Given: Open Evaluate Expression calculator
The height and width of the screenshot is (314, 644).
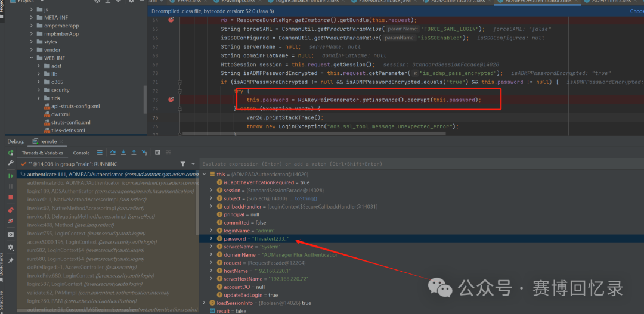Looking at the screenshot, I should pyautogui.click(x=157, y=153).
